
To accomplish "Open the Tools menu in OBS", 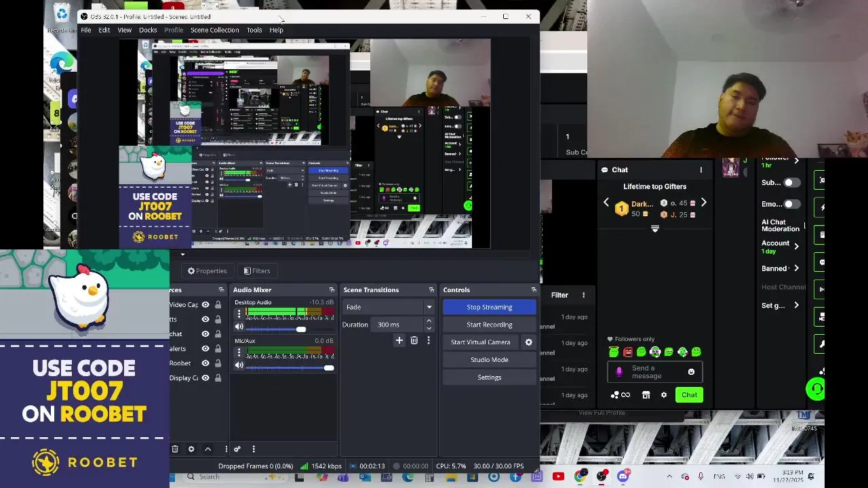I will pos(254,30).
